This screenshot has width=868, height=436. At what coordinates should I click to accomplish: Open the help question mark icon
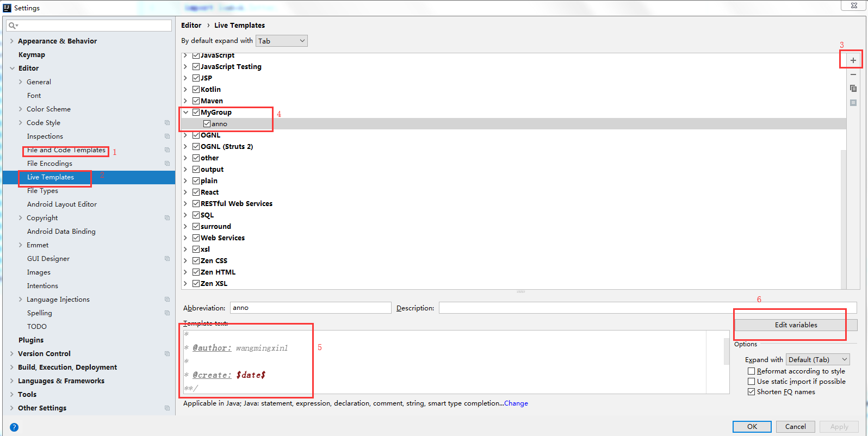[x=14, y=427]
